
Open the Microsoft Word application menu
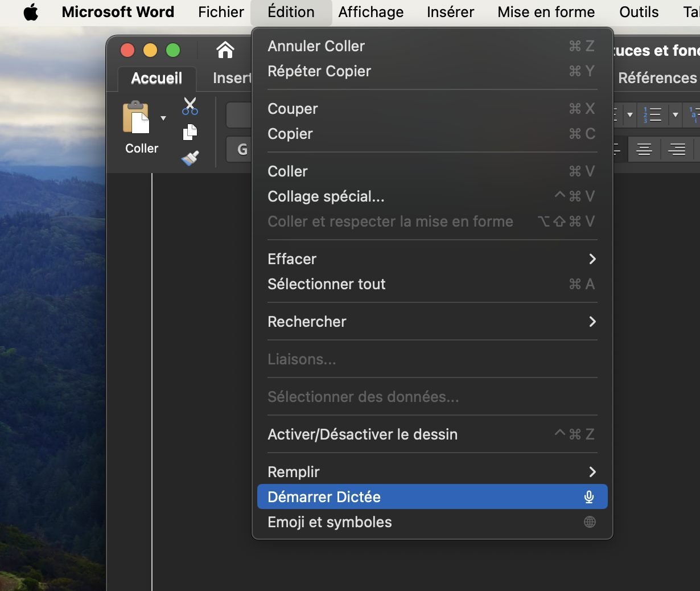coord(118,12)
